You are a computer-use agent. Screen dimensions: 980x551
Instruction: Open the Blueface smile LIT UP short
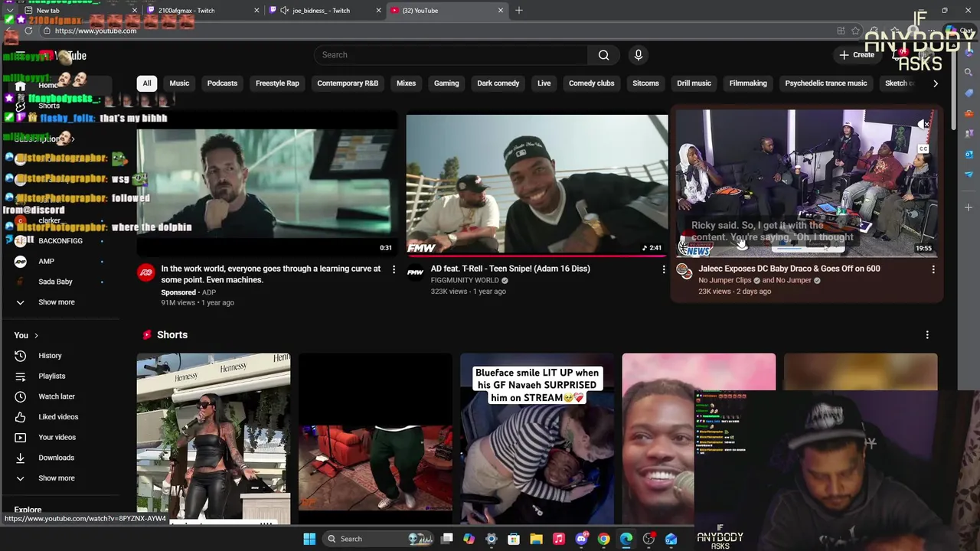point(537,439)
